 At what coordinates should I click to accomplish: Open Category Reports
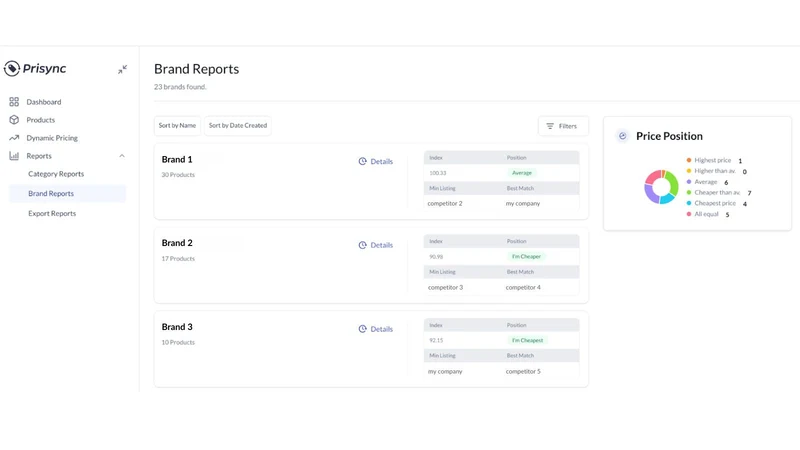pyautogui.click(x=56, y=174)
